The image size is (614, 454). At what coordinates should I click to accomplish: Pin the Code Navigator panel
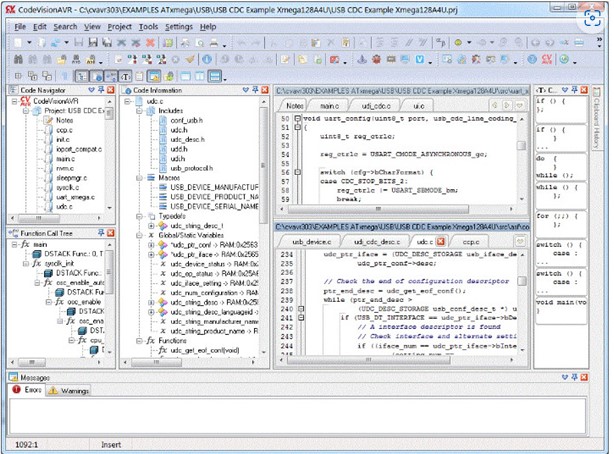pyautogui.click(x=101, y=90)
